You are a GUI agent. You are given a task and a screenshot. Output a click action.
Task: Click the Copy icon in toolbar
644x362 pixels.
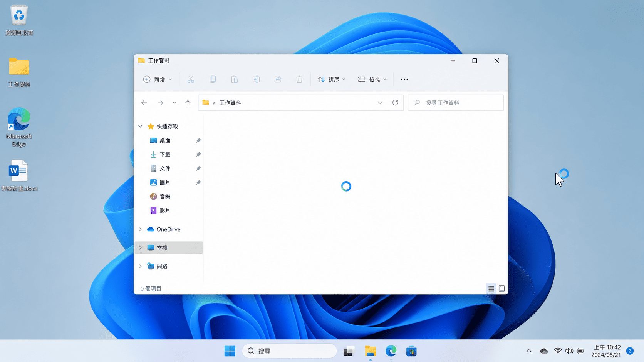point(213,79)
